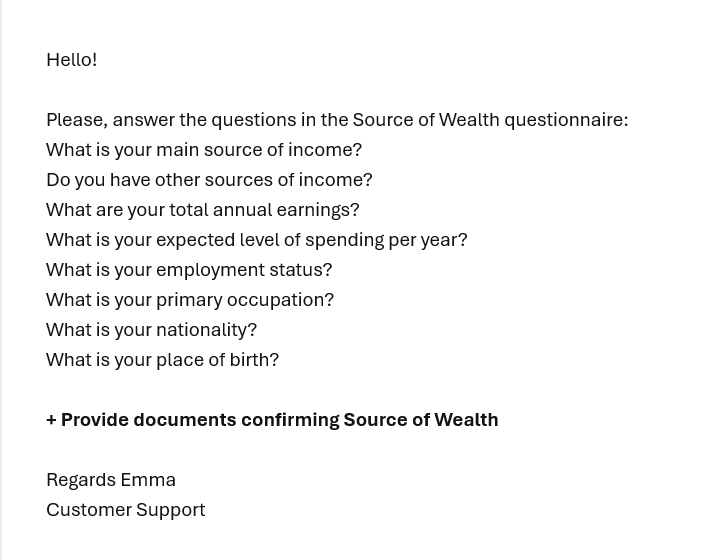Click the word "Regards" in the signature
Viewport: 712px width, 560px height.
coord(80,480)
